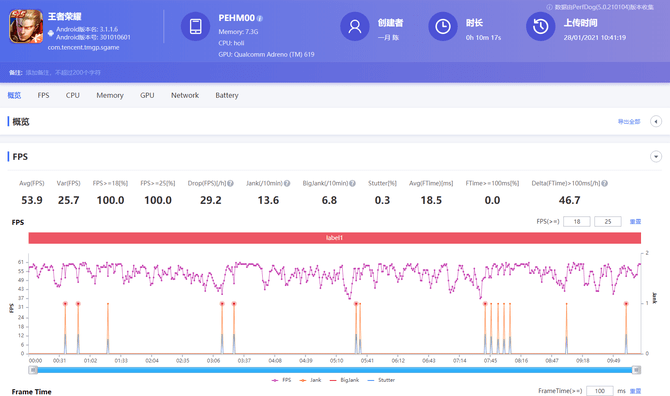This screenshot has width=670, height=396.
Task: Click the Stutter value 0.3
Action: [x=382, y=200]
